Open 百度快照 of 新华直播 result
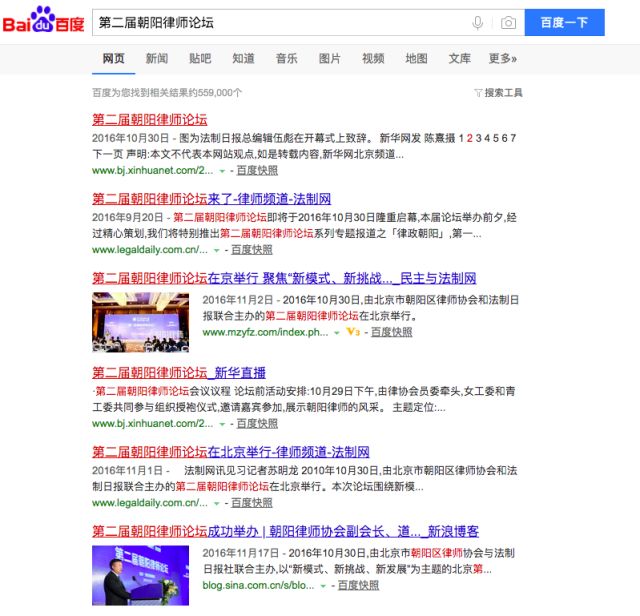 coord(257,424)
